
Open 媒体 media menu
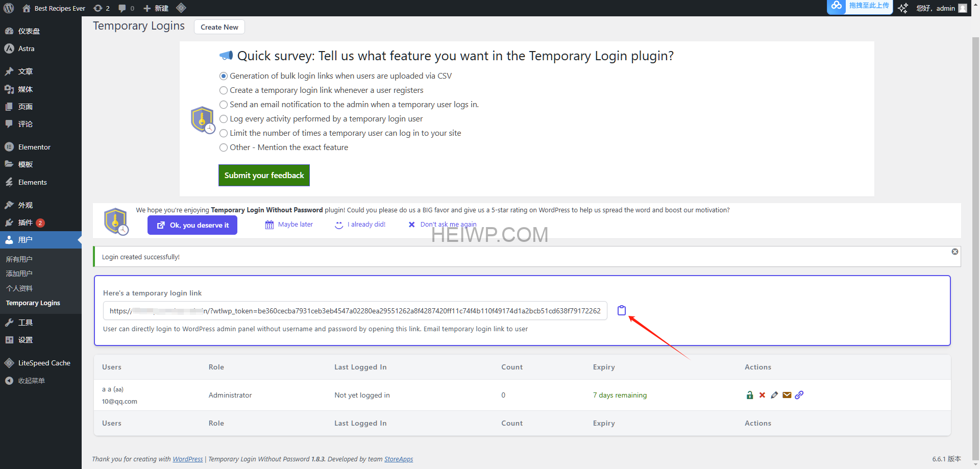[x=41, y=89]
